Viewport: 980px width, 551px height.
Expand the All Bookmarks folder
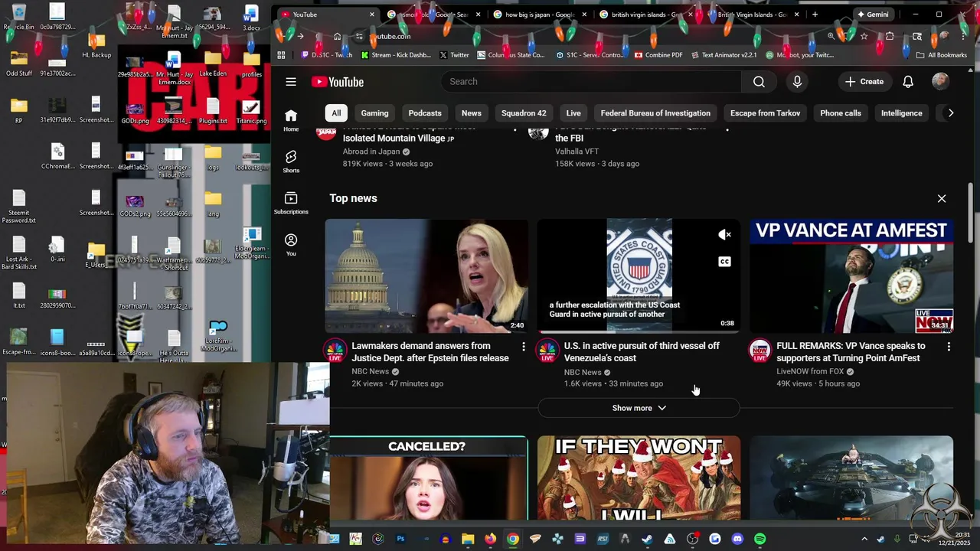coord(941,55)
